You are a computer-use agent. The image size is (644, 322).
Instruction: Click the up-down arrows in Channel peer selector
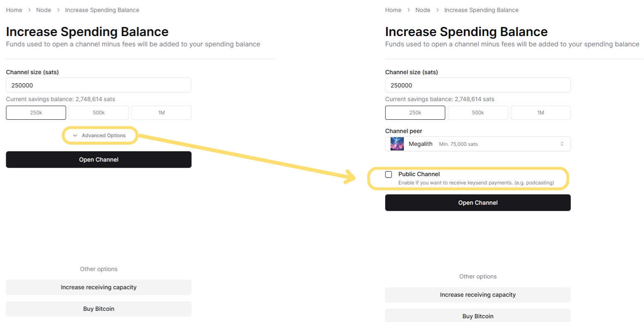click(x=562, y=144)
